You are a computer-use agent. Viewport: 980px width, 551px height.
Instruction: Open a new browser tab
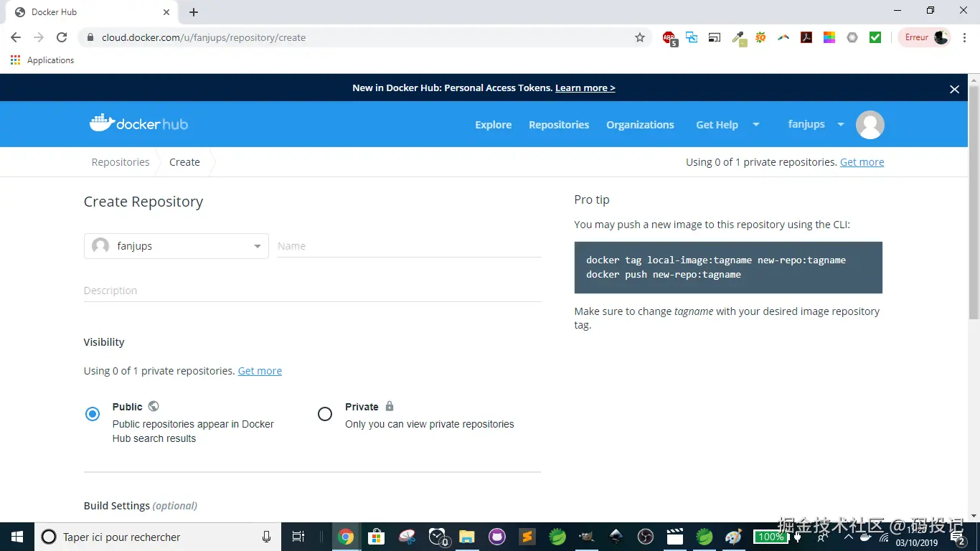pyautogui.click(x=194, y=12)
